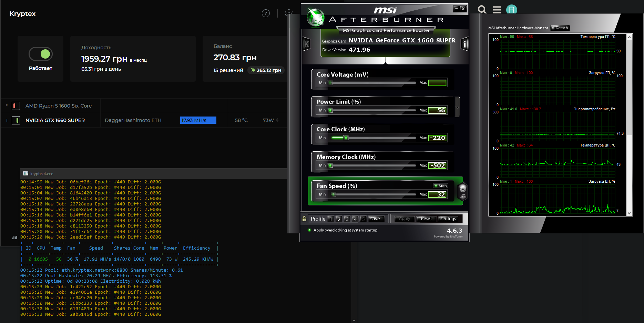
Task: Click the search magnifier icon
Action: click(x=482, y=10)
